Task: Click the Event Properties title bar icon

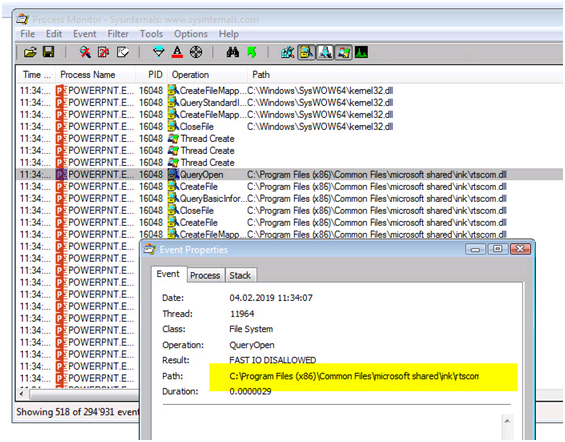Action: click(149, 249)
